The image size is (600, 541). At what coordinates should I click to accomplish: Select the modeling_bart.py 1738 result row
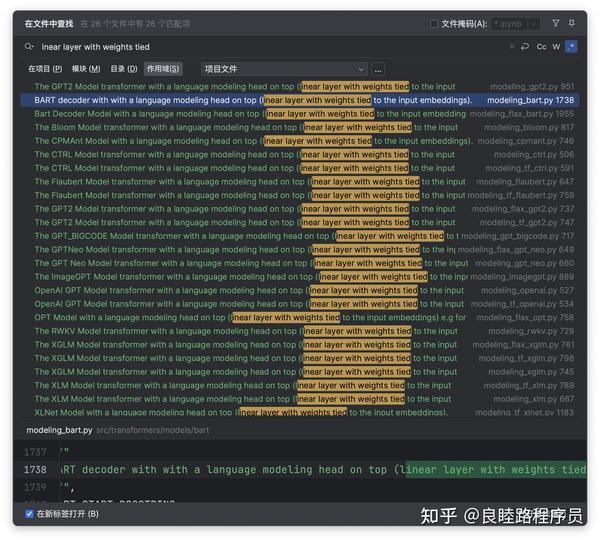point(300,100)
